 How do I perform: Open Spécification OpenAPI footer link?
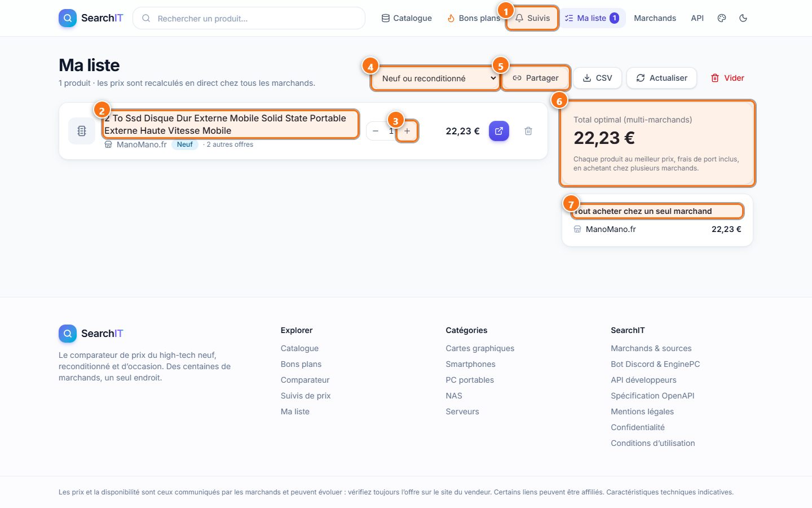click(652, 396)
